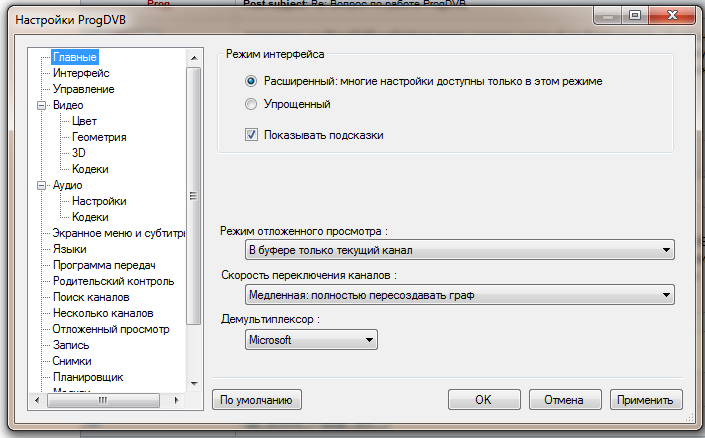Collapse the Аудио tree node
This screenshot has height=438, width=705.
[x=42, y=185]
